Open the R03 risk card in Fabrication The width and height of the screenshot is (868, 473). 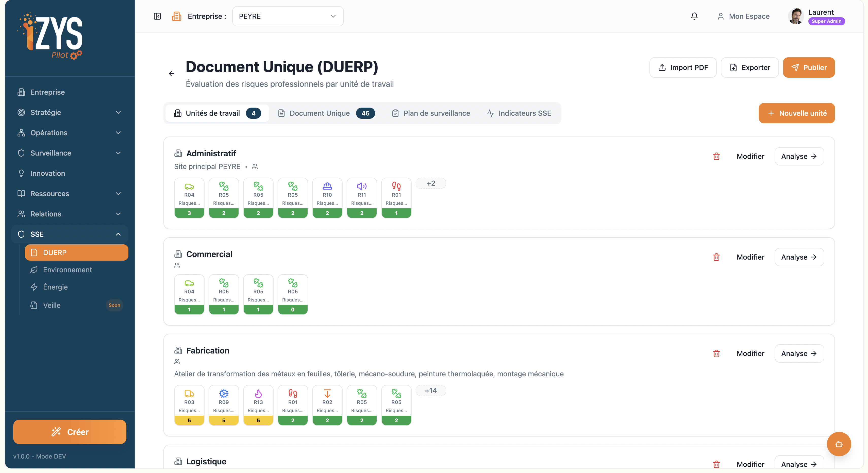(x=189, y=405)
